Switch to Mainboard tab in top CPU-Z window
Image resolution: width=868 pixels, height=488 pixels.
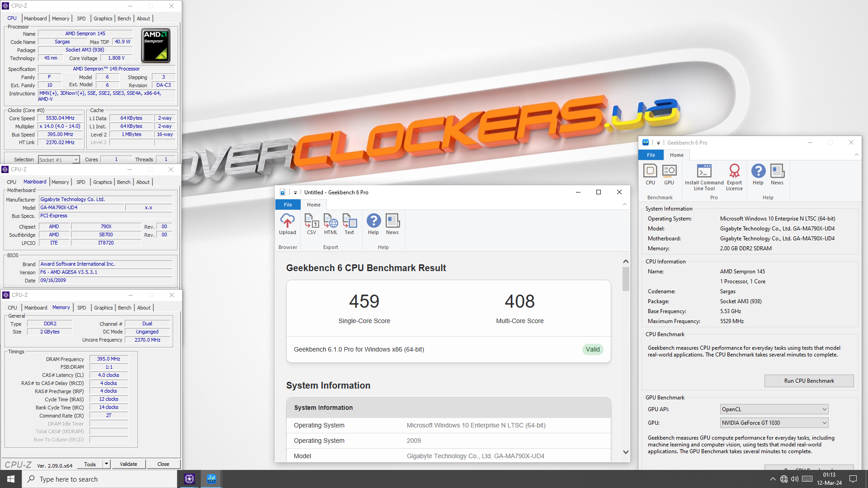point(35,19)
